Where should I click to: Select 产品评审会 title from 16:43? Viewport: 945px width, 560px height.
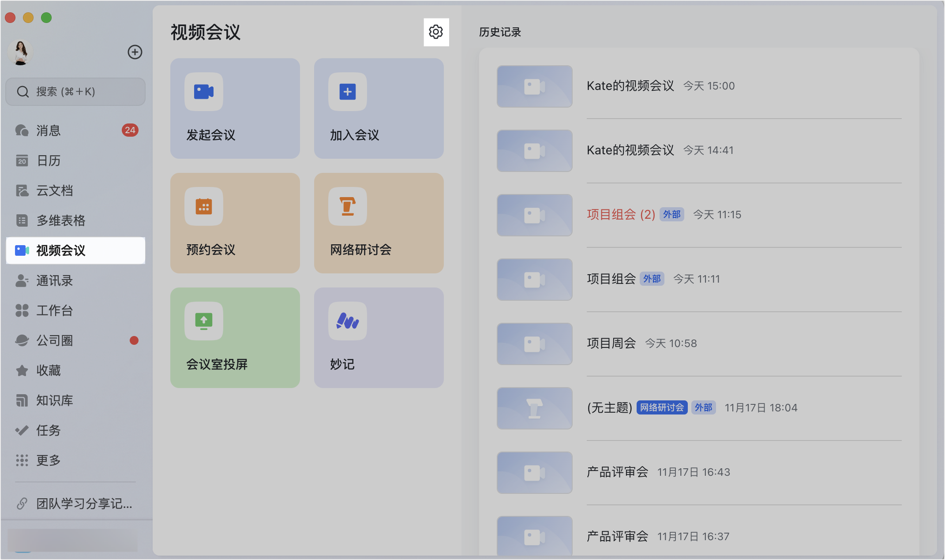click(618, 472)
